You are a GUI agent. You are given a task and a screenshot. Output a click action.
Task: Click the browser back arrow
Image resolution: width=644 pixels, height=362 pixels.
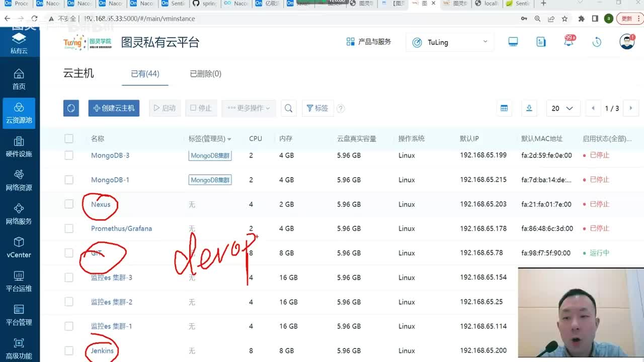(7, 19)
